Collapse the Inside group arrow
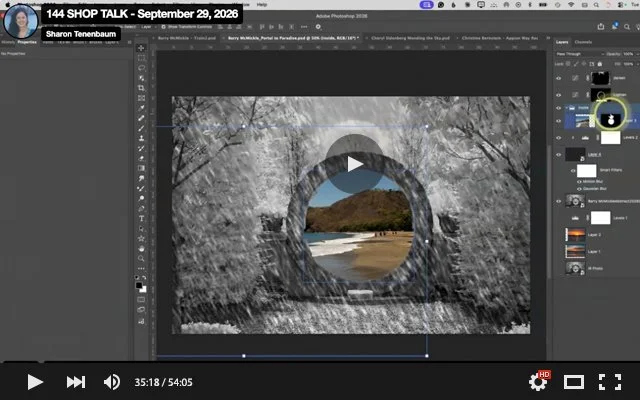 [567, 108]
